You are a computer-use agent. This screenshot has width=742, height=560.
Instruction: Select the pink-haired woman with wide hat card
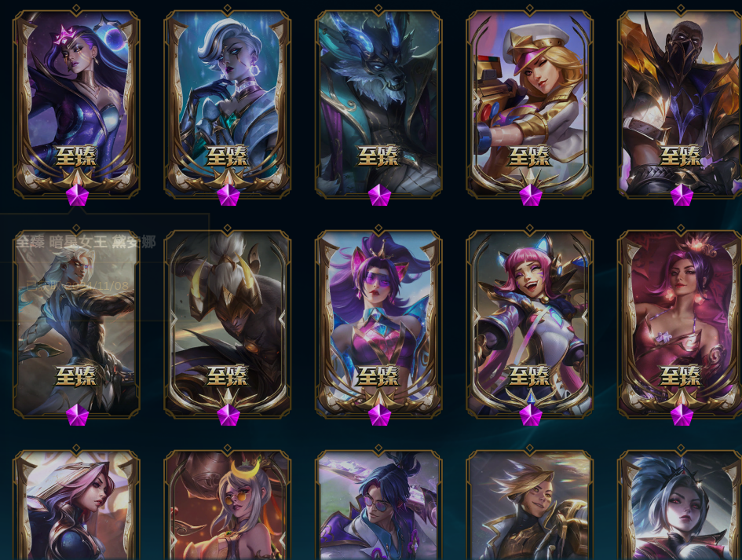pyautogui.click(x=76, y=504)
